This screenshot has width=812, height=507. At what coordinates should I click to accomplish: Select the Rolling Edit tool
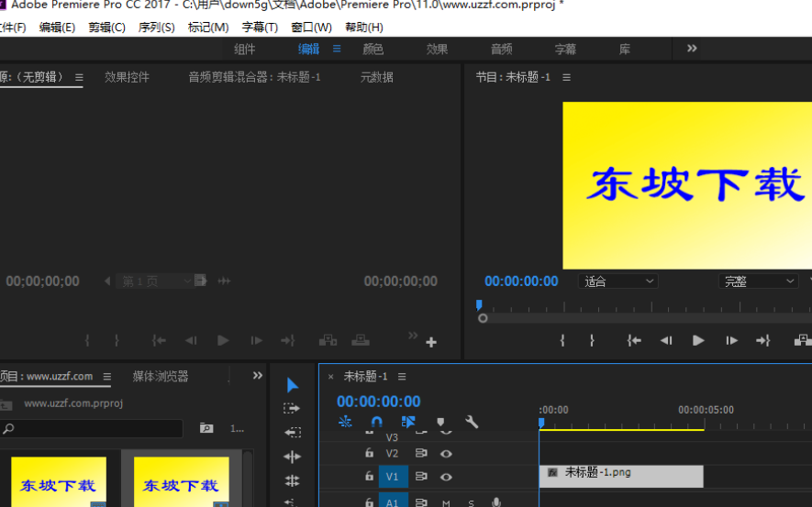pyautogui.click(x=292, y=480)
